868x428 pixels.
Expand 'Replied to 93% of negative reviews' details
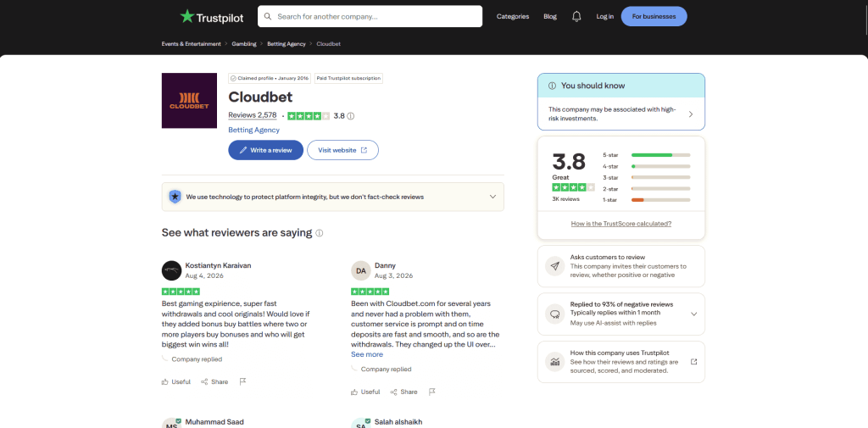(x=693, y=314)
